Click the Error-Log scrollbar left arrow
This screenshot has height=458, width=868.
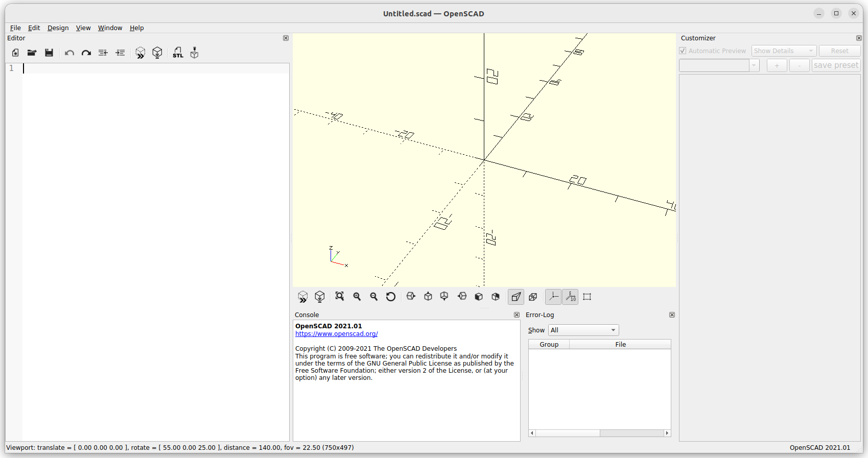532,433
